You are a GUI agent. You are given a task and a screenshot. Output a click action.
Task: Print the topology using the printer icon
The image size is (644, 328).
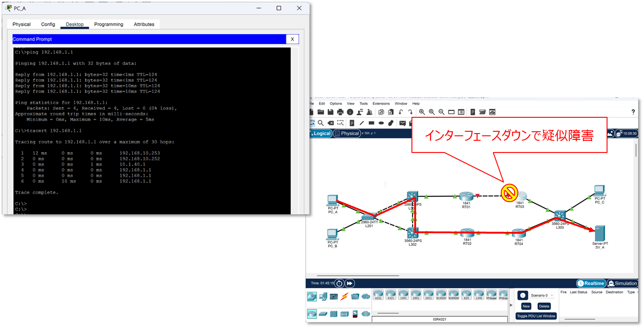point(340,112)
